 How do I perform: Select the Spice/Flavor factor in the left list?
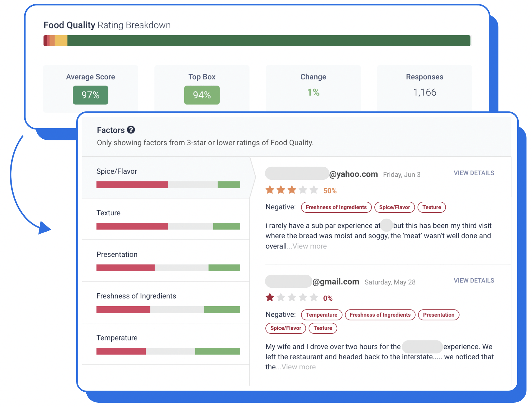point(116,171)
